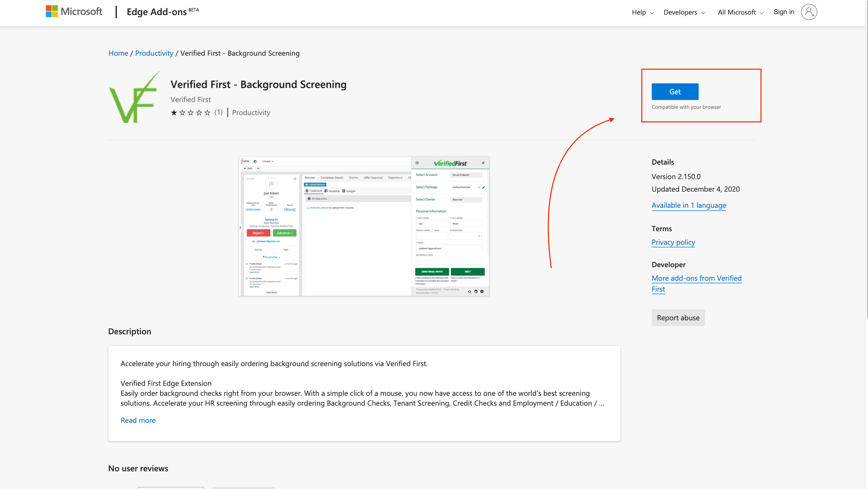Expand the Developers menu
This screenshot has height=489, width=868.
684,12
